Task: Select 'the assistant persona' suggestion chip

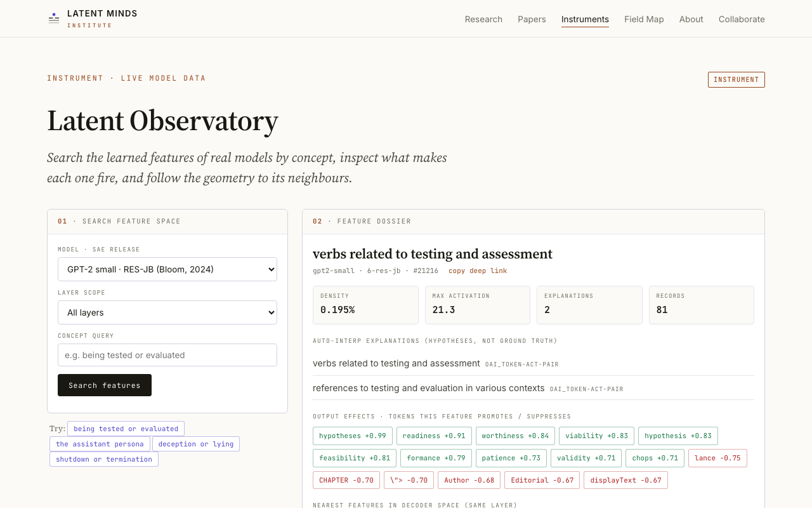Action: (100, 444)
